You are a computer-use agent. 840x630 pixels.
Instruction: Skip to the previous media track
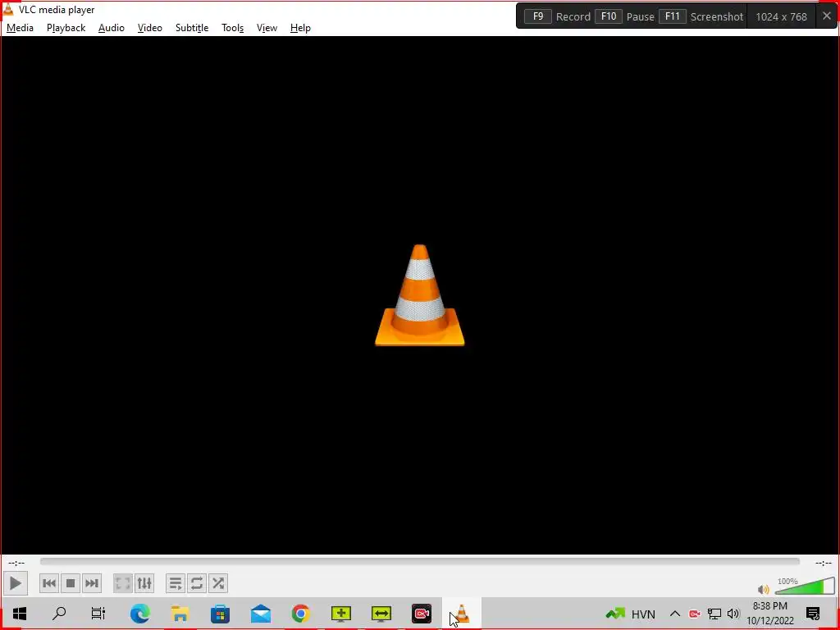click(48, 583)
